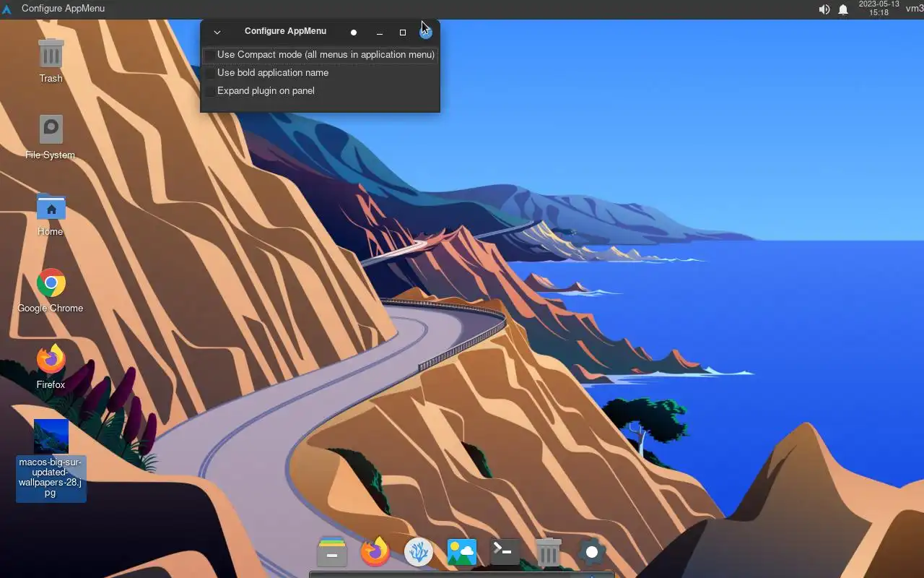Launch Firefox from the dock
Screen dimensions: 924x578
(x=375, y=553)
